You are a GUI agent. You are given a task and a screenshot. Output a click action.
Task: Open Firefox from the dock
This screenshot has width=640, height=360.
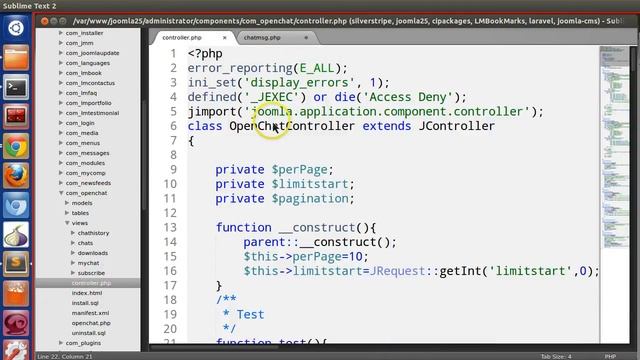tap(16, 175)
